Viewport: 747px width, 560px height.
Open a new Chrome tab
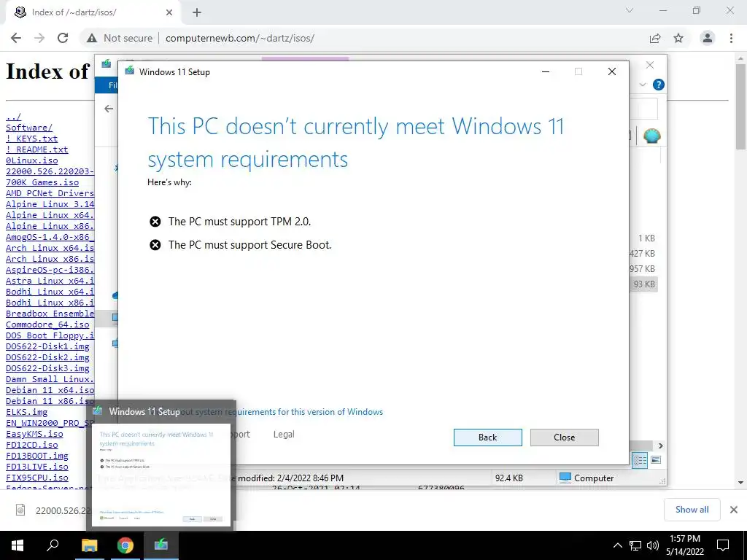click(197, 12)
